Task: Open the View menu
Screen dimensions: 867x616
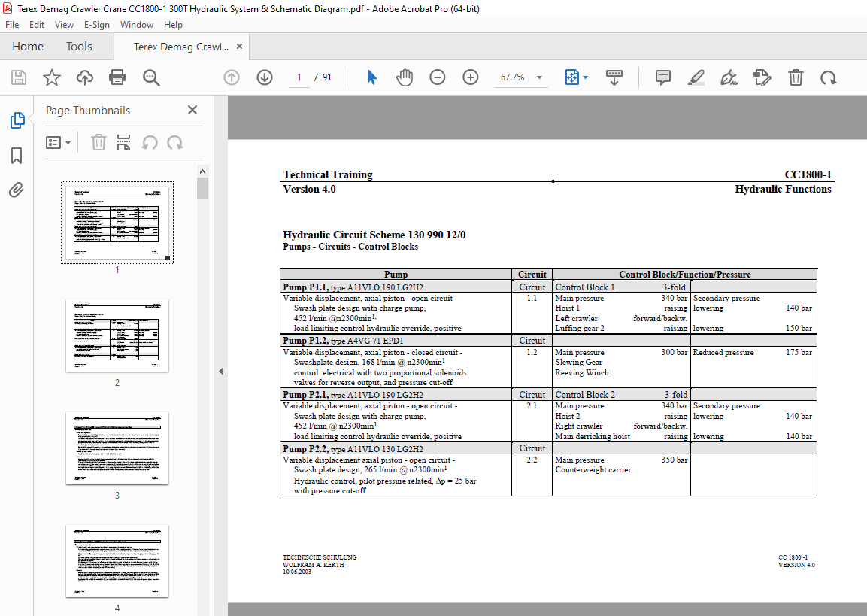Action: [64, 24]
